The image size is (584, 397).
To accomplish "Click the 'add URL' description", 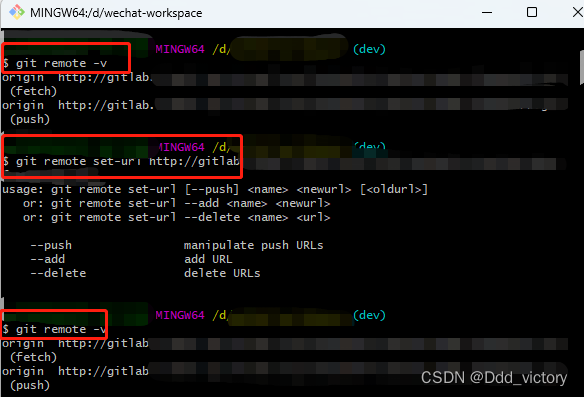I will (208, 259).
